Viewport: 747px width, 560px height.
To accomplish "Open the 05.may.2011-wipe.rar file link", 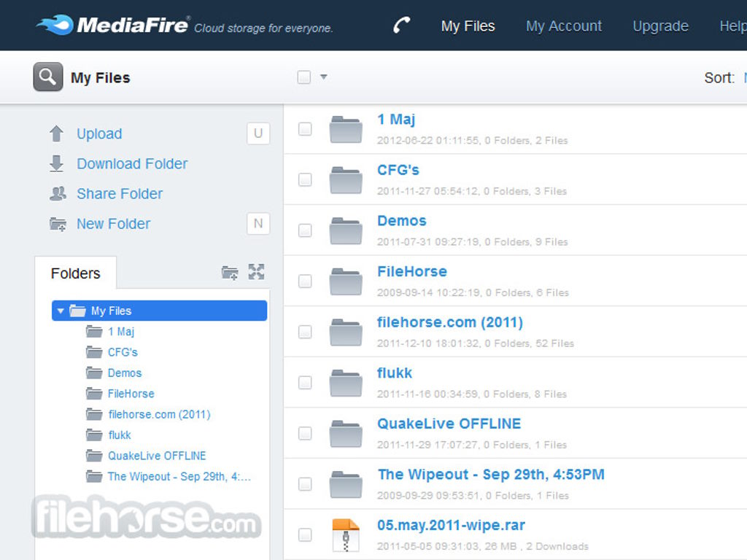I will (x=451, y=525).
